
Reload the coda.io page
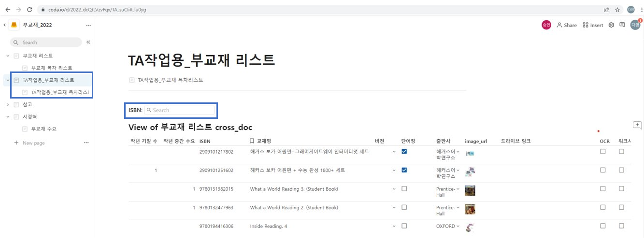pyautogui.click(x=29, y=9)
